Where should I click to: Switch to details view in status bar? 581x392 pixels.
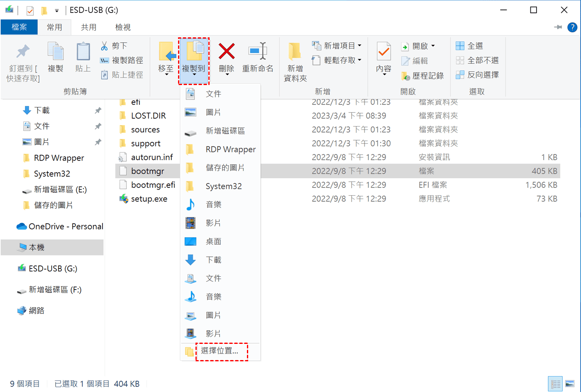pyautogui.click(x=555, y=384)
